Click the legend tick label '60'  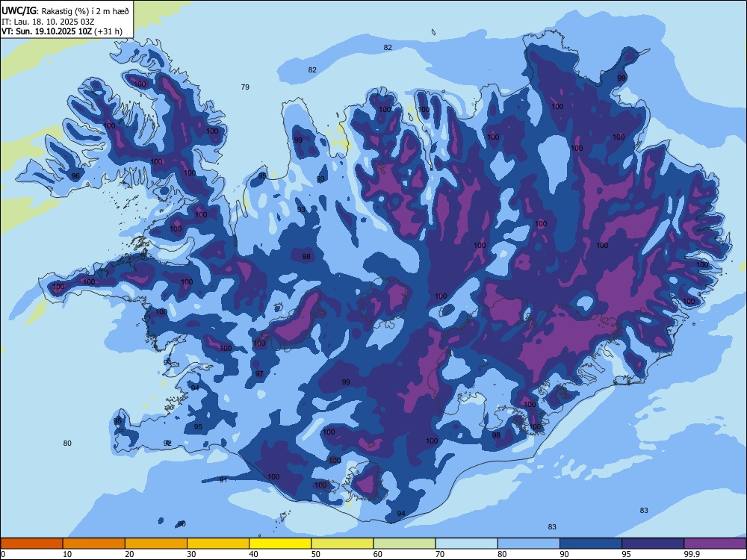(378, 554)
